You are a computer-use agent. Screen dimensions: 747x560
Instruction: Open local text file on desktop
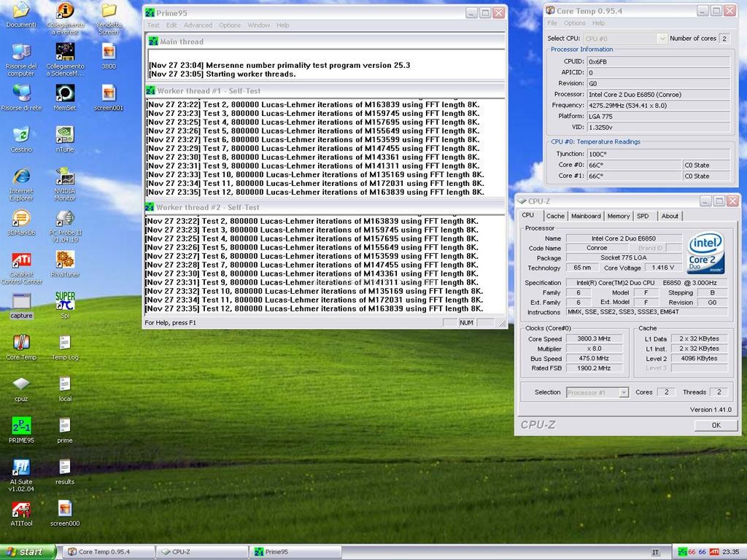[x=65, y=389]
